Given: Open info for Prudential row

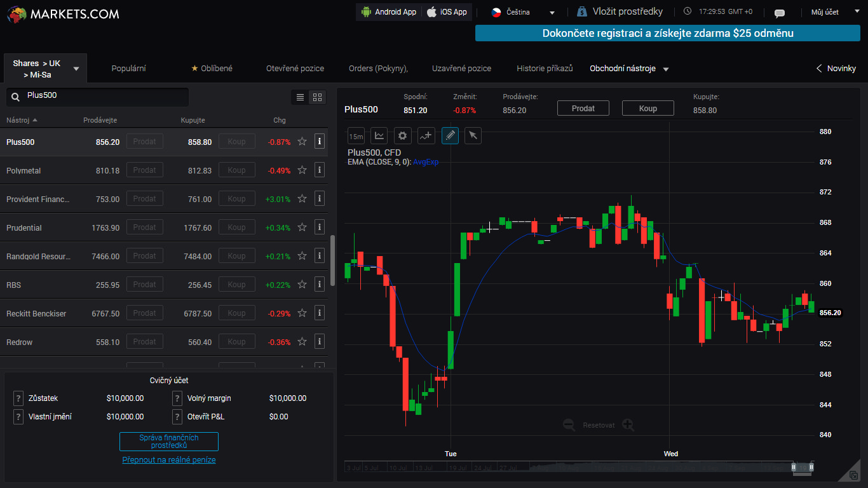Looking at the screenshot, I should [320, 227].
